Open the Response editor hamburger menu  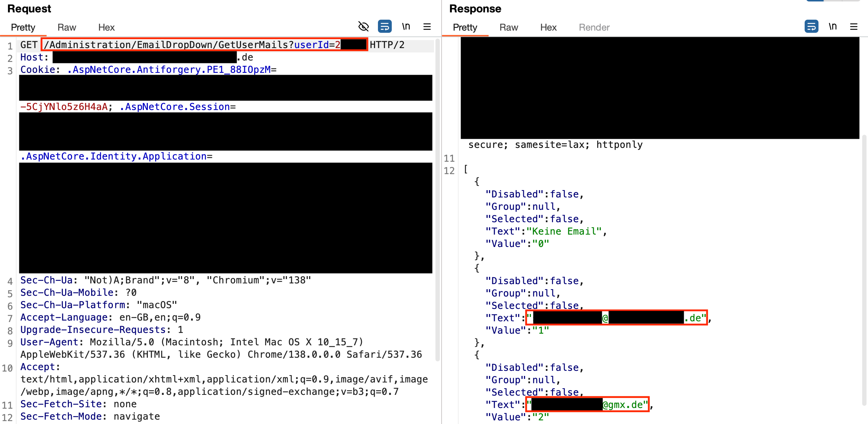[854, 26]
